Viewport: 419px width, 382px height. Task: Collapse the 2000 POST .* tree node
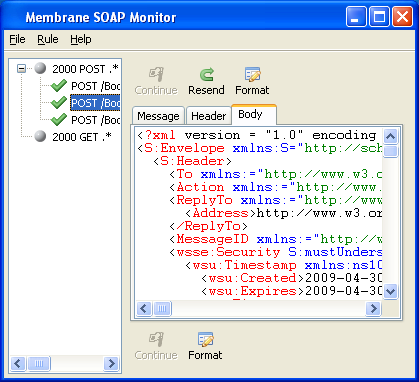21,69
